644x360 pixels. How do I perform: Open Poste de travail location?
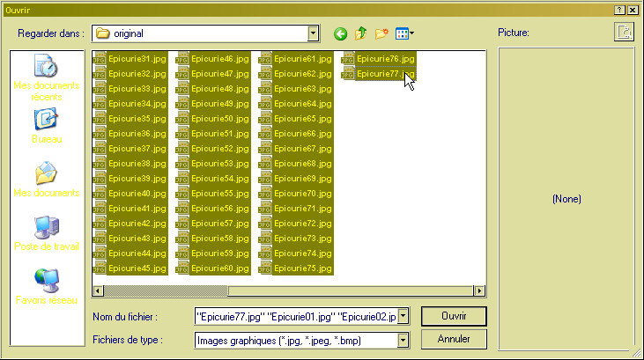click(46, 233)
